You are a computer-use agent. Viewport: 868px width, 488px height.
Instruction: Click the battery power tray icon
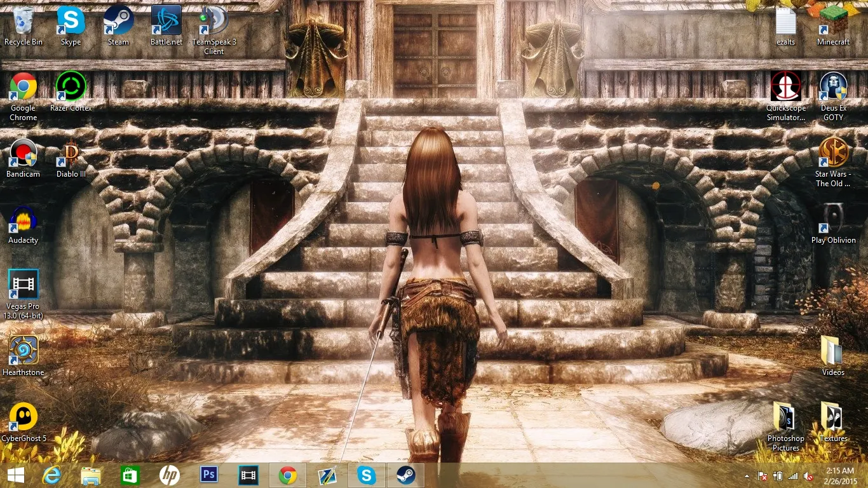tap(778, 476)
